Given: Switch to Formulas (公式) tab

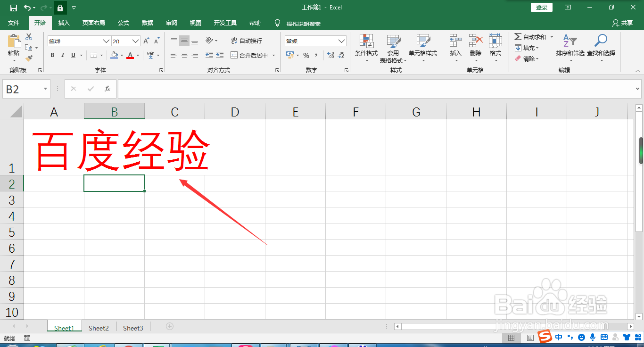Looking at the screenshot, I should click(124, 23).
